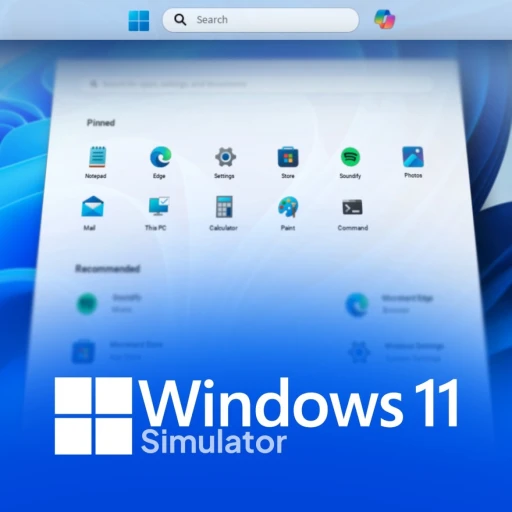
Task: Open the pinned Notepad app
Action: pyautogui.click(x=96, y=162)
